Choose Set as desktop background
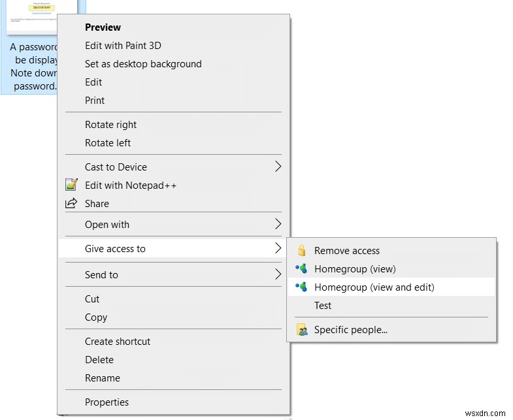The image size is (513, 420). 143,63
